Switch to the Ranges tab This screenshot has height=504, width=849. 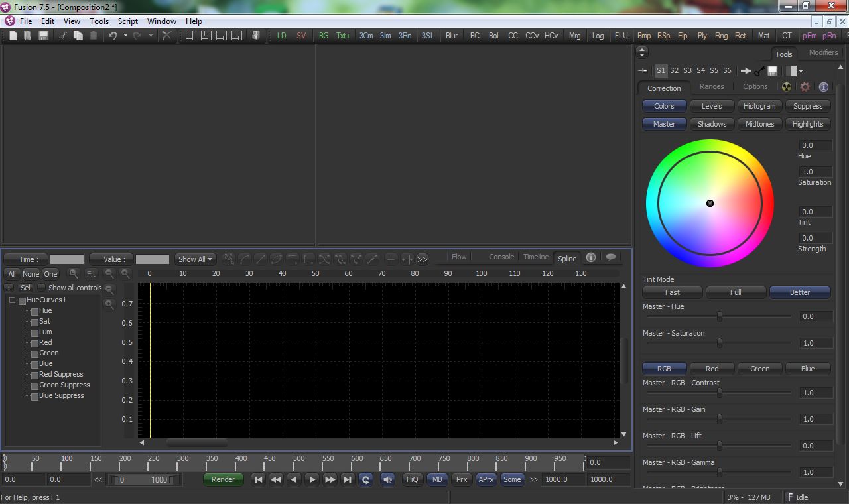pyautogui.click(x=712, y=86)
